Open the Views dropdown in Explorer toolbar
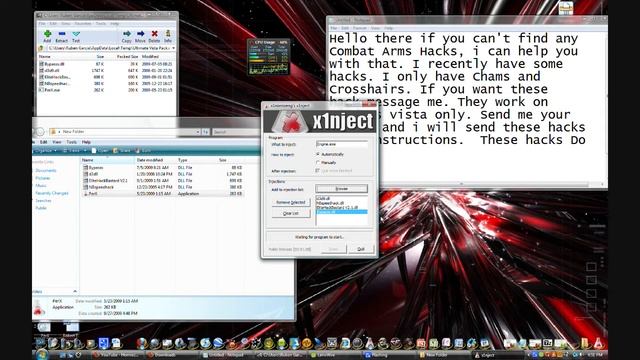This screenshot has width=640, height=360. tap(74, 151)
